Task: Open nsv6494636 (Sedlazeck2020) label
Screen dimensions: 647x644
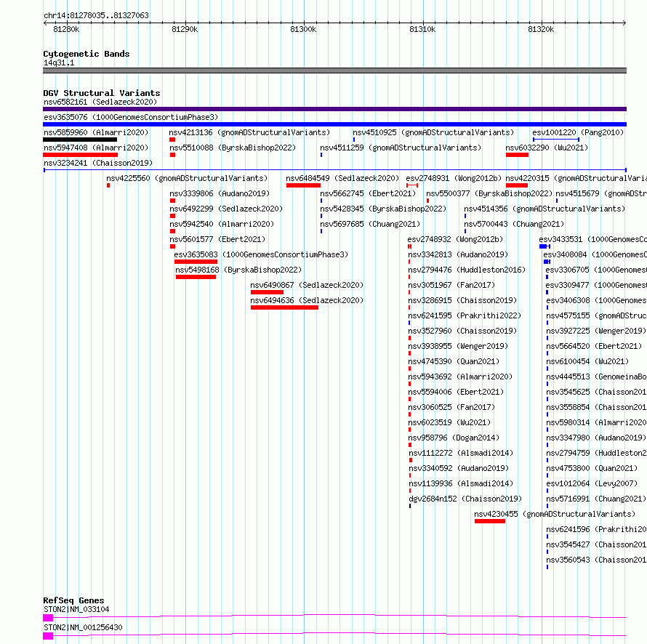Action: click(x=307, y=300)
